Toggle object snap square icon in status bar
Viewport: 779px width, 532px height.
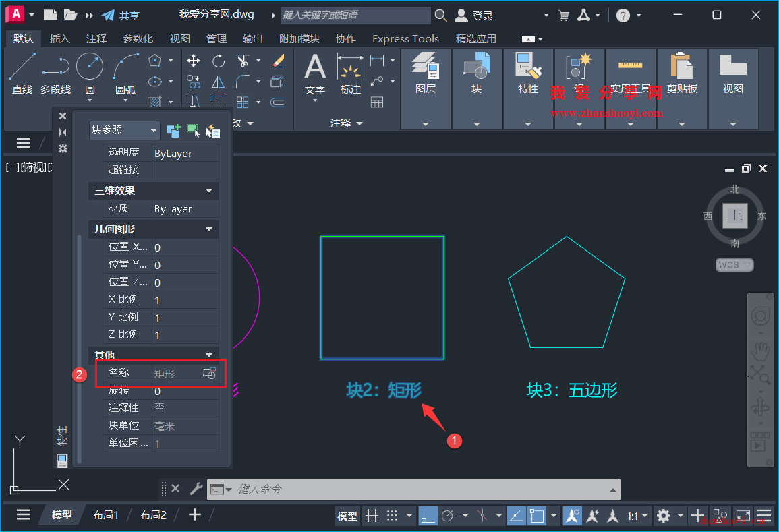pyautogui.click(x=537, y=516)
